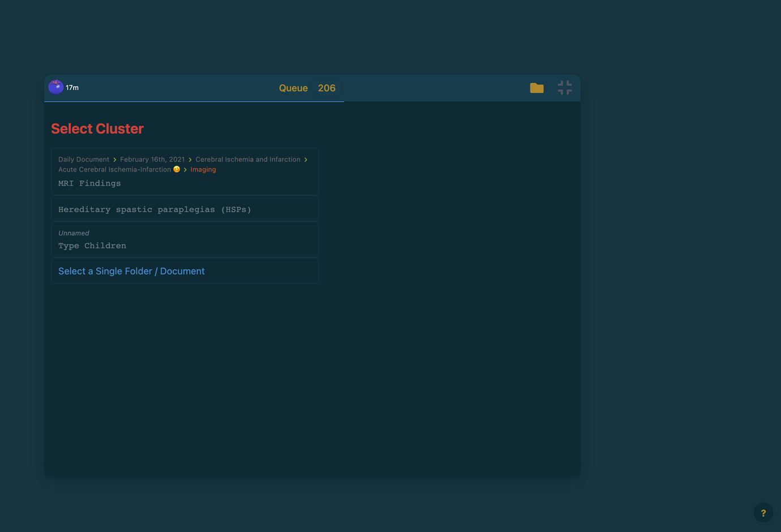781x532 pixels.
Task: Open the yellow folder icon in the top bar
Action: 537,88
